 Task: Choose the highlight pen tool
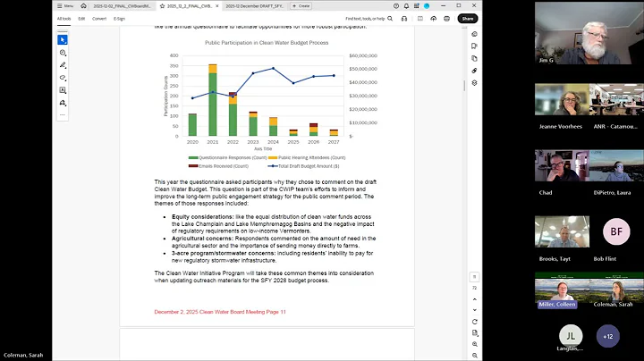point(63,65)
